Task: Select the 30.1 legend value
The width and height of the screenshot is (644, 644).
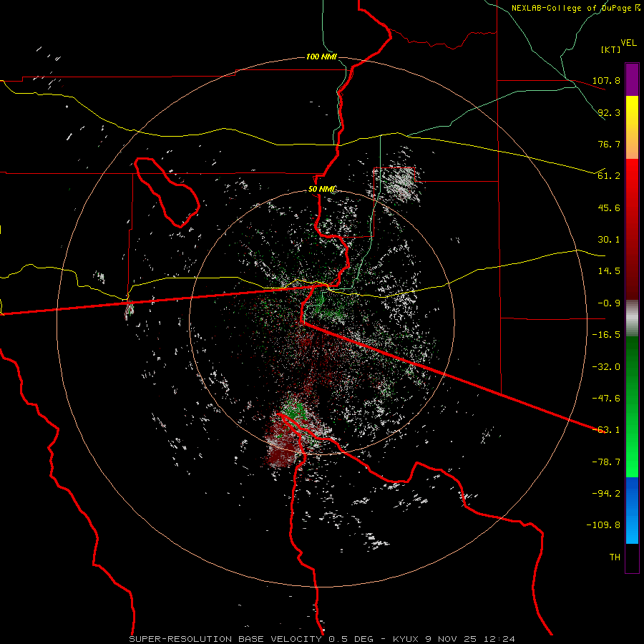Action: click(609, 240)
